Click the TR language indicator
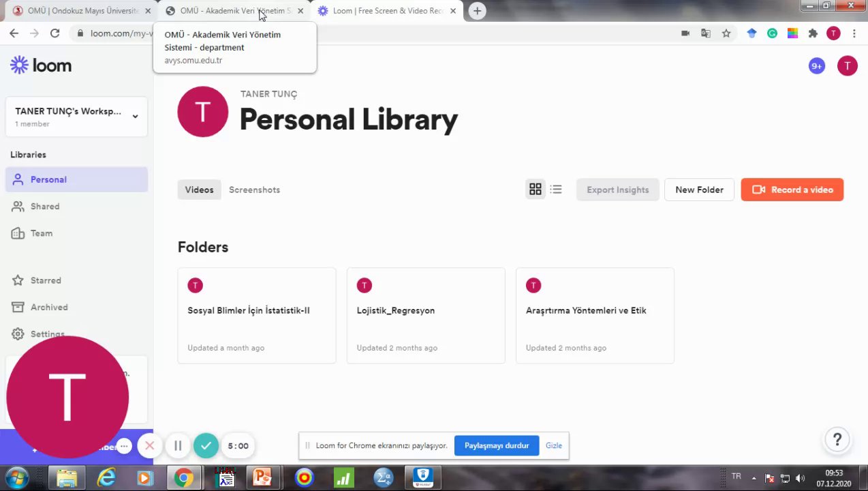 point(736,476)
